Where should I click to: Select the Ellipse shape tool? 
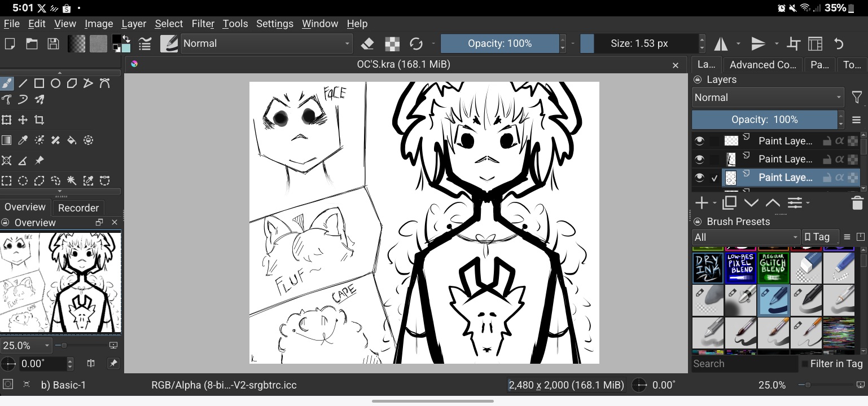click(x=55, y=83)
